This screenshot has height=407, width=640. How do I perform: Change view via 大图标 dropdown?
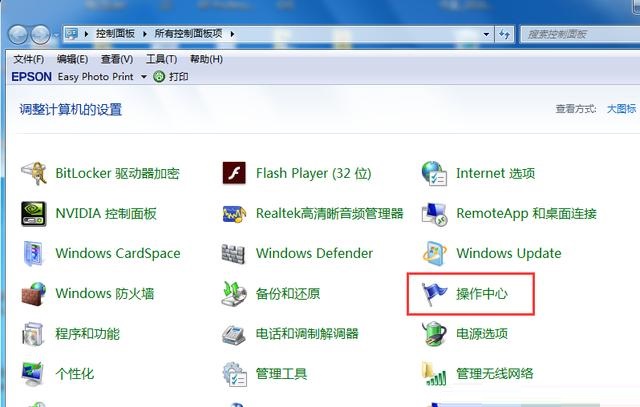(621, 109)
